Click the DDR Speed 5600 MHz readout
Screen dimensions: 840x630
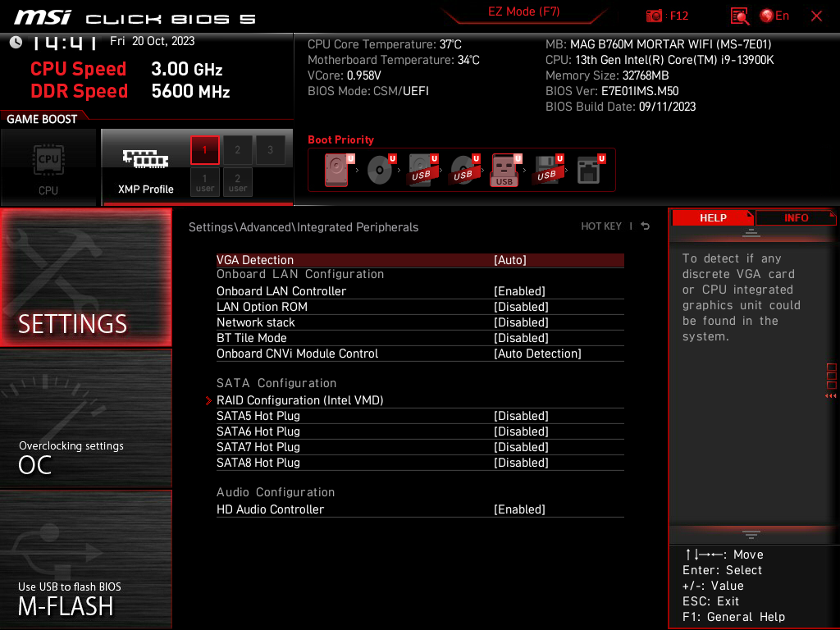tap(130, 91)
